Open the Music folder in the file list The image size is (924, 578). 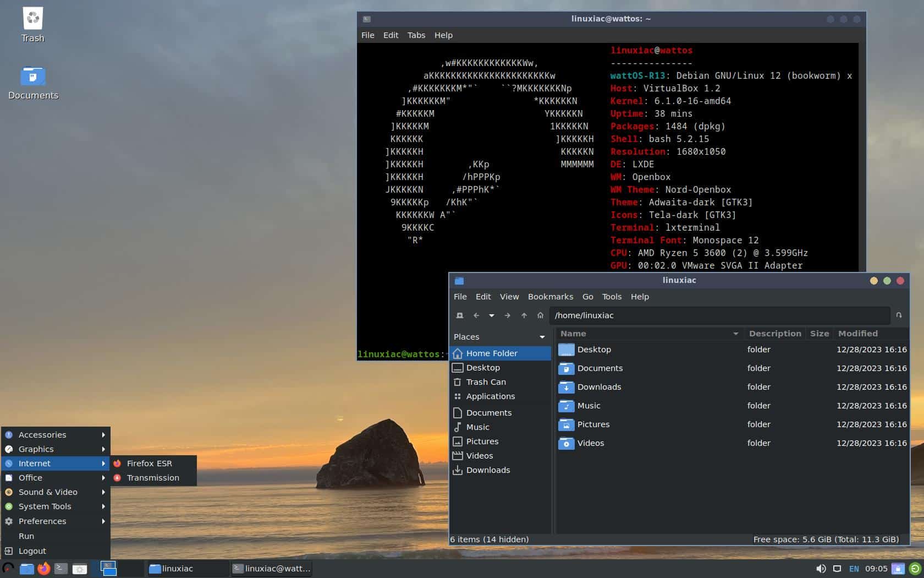589,406
